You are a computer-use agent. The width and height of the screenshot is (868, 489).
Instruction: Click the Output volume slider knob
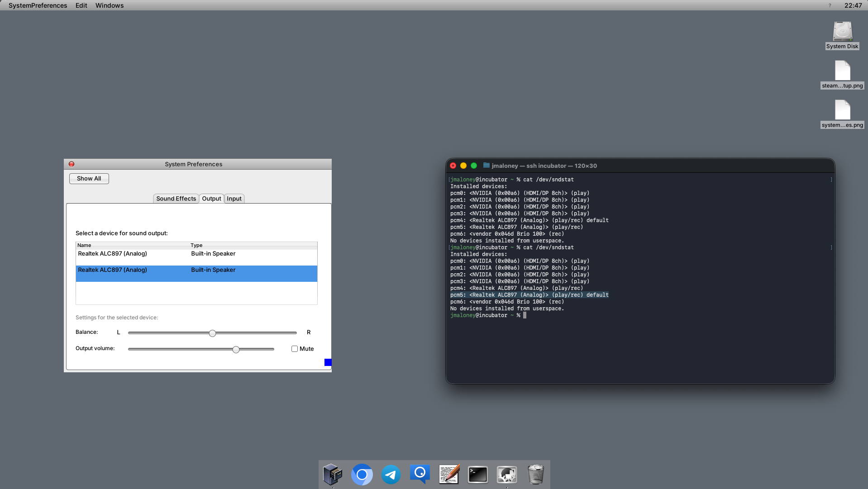pyautogui.click(x=236, y=349)
